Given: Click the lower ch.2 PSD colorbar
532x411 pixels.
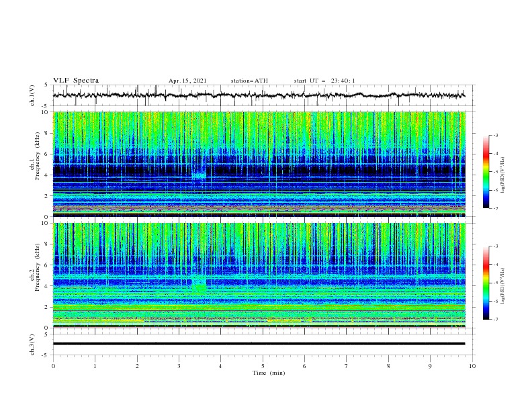Looking at the screenshot, I should point(486,283).
